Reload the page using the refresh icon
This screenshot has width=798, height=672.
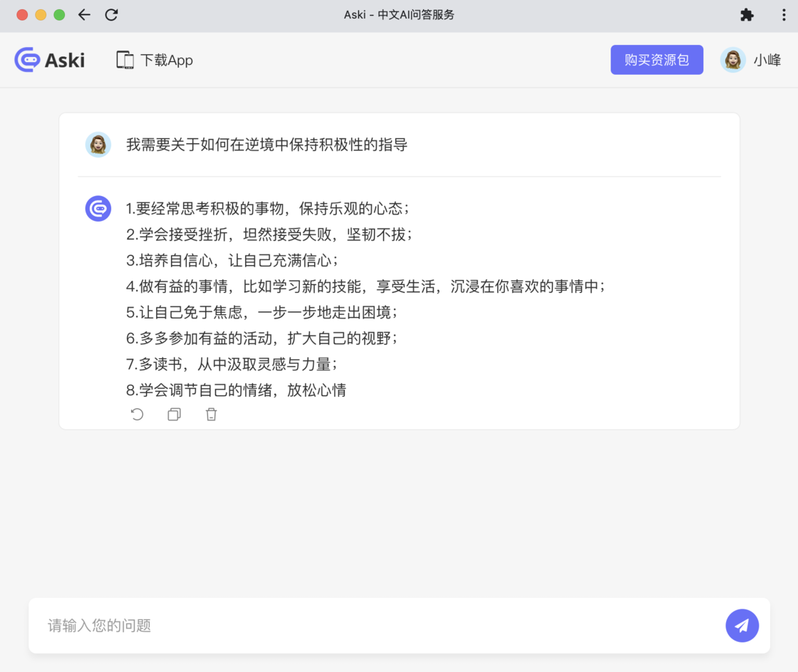tap(111, 15)
